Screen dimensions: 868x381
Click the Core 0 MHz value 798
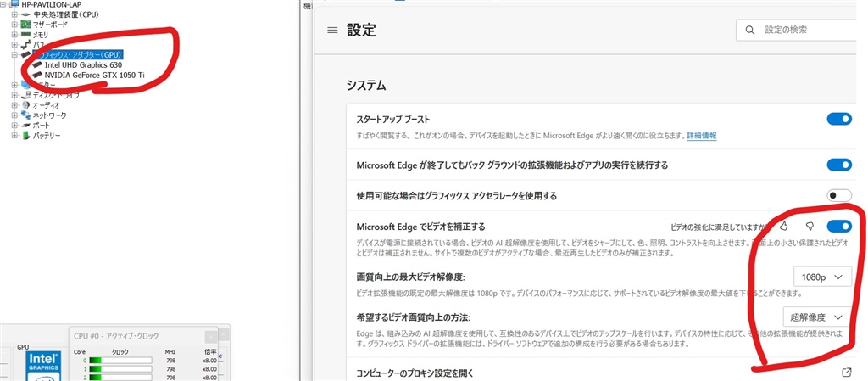coord(171,361)
